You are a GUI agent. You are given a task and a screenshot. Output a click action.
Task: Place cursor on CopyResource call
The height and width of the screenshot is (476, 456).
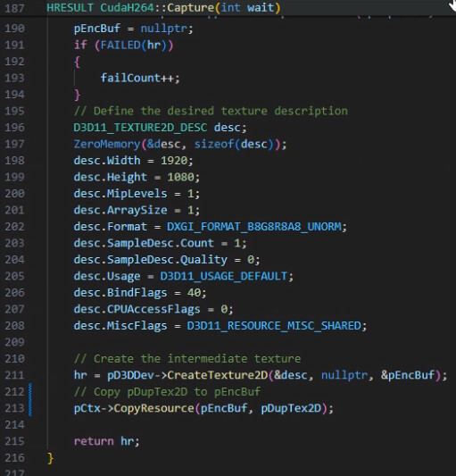(x=153, y=408)
